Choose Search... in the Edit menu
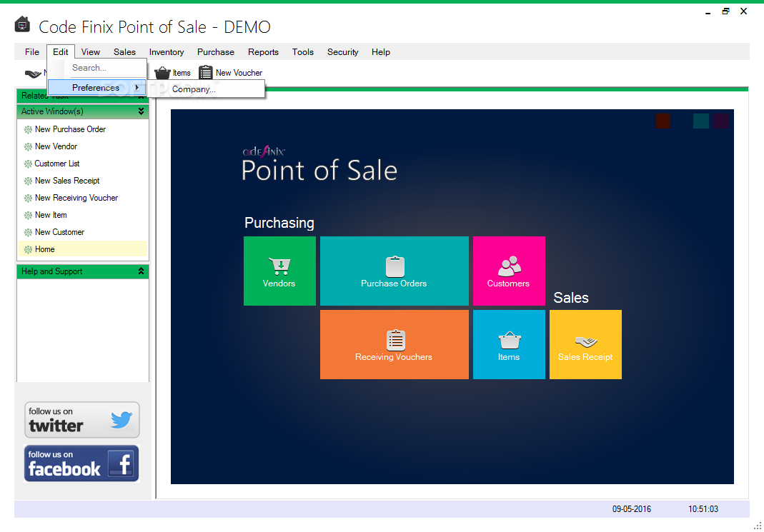This screenshot has width=764, height=532. point(97,68)
